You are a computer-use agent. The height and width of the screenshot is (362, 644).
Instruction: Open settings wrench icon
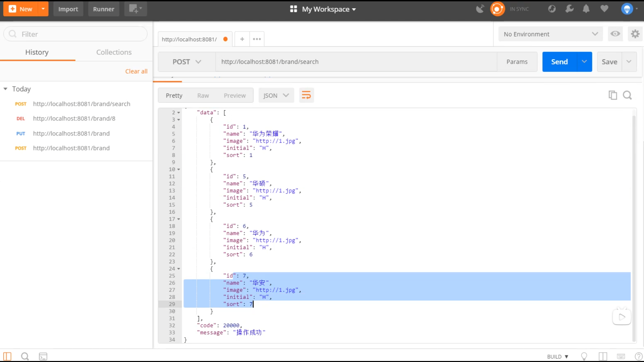[x=569, y=9]
